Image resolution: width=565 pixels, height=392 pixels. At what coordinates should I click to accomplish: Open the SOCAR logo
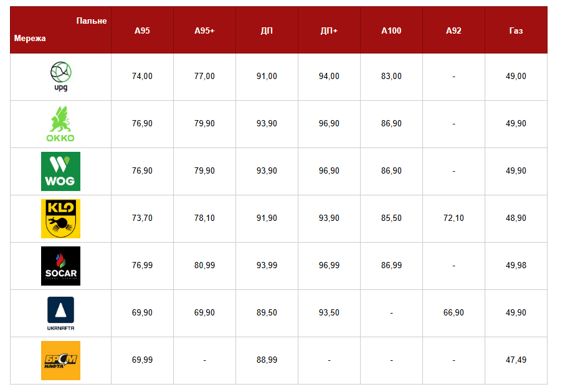click(60, 266)
